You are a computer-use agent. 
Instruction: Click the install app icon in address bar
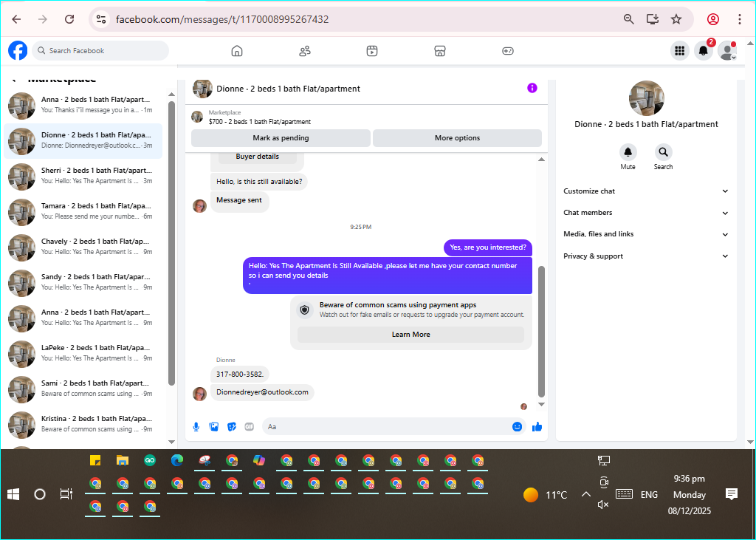[653, 19]
